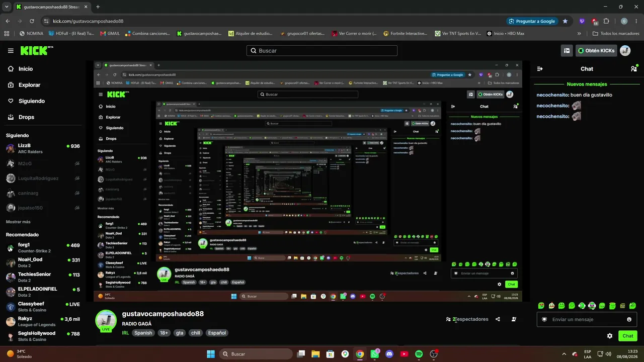The width and height of the screenshot is (644, 362).
Task: Expand Mostrar más in following list
Action: pos(18,222)
